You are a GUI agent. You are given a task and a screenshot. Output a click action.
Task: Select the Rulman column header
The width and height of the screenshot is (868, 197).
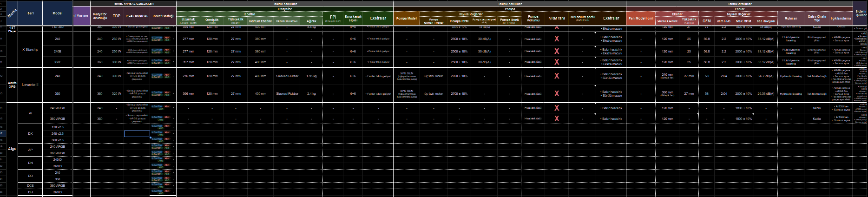791,18
